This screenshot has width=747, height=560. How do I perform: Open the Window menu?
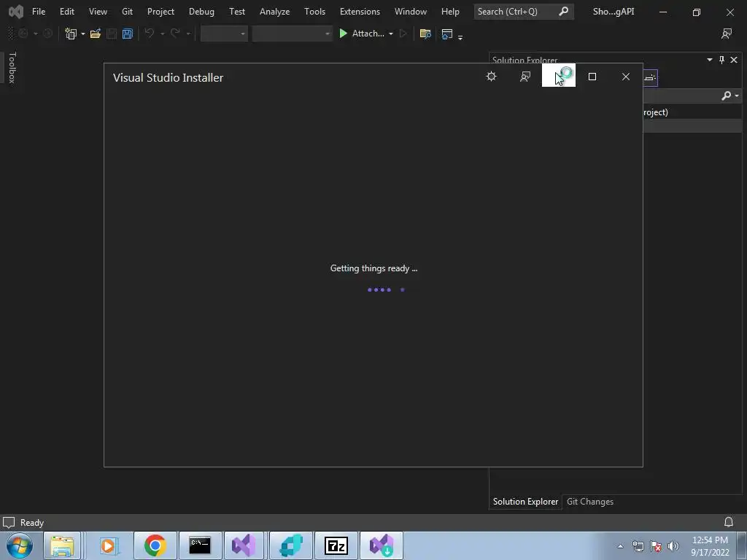tap(411, 12)
